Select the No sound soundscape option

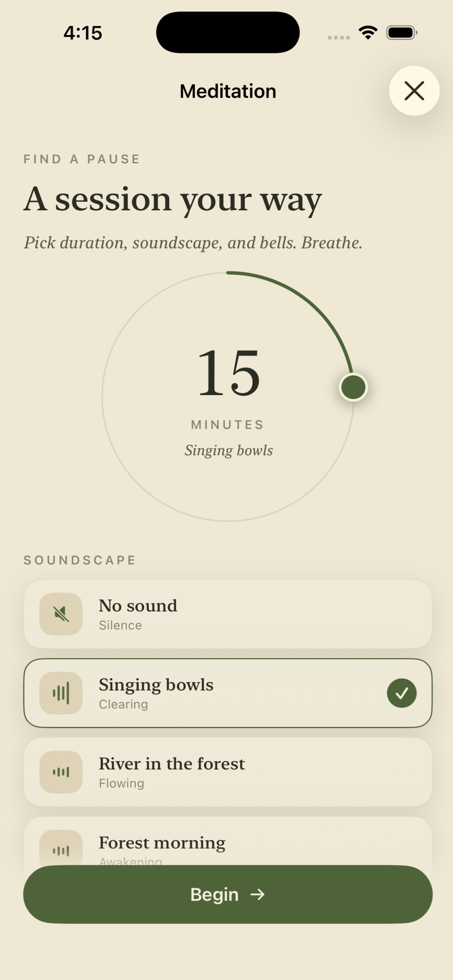point(228,614)
